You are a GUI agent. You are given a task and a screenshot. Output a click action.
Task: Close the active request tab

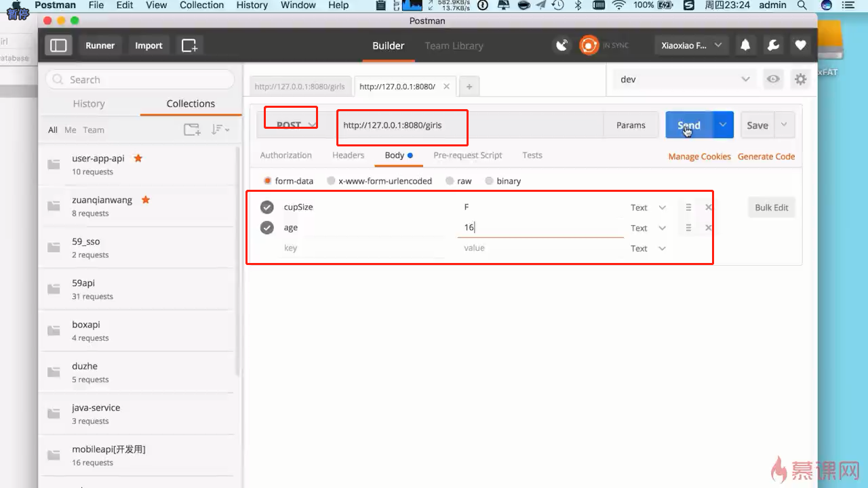[x=446, y=86]
